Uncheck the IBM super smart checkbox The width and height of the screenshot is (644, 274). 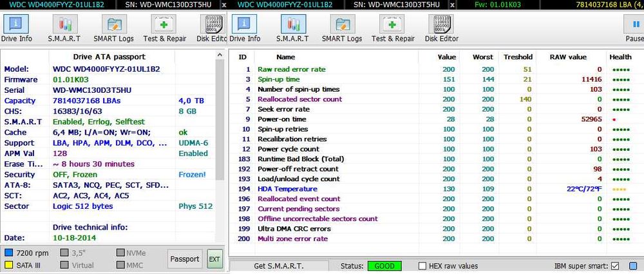click(x=615, y=266)
